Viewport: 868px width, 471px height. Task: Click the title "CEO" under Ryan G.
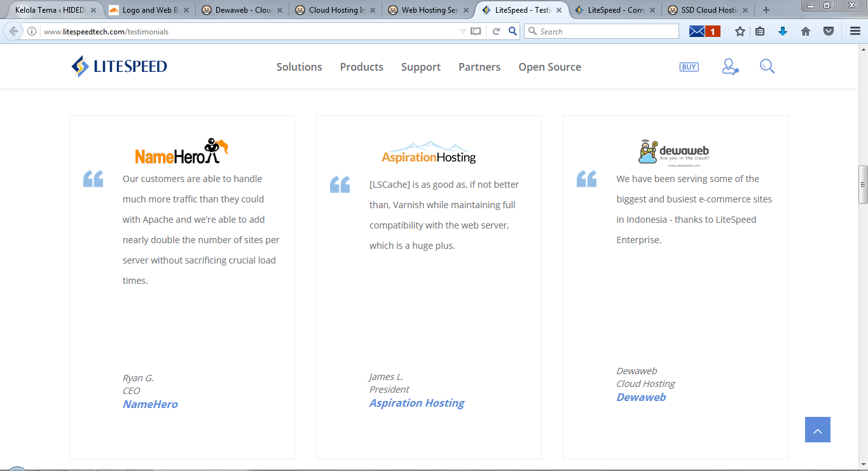tap(132, 391)
